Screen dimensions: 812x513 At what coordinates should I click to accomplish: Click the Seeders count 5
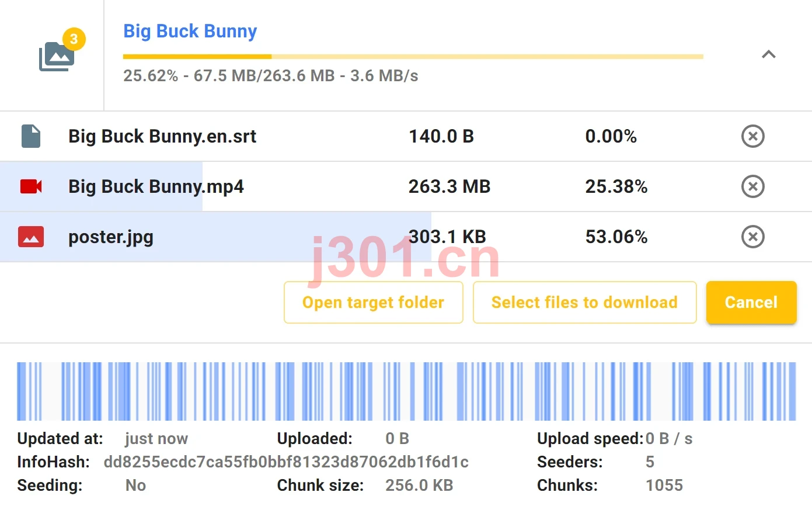[650, 462]
